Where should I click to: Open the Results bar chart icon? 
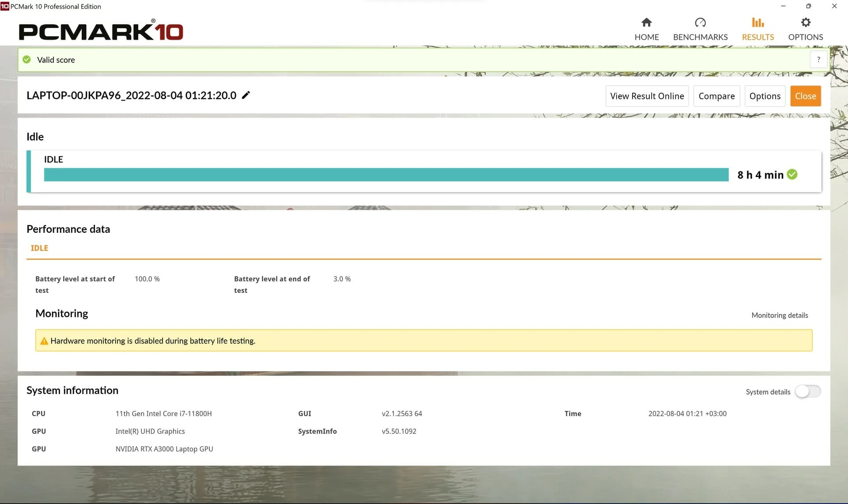point(758,23)
